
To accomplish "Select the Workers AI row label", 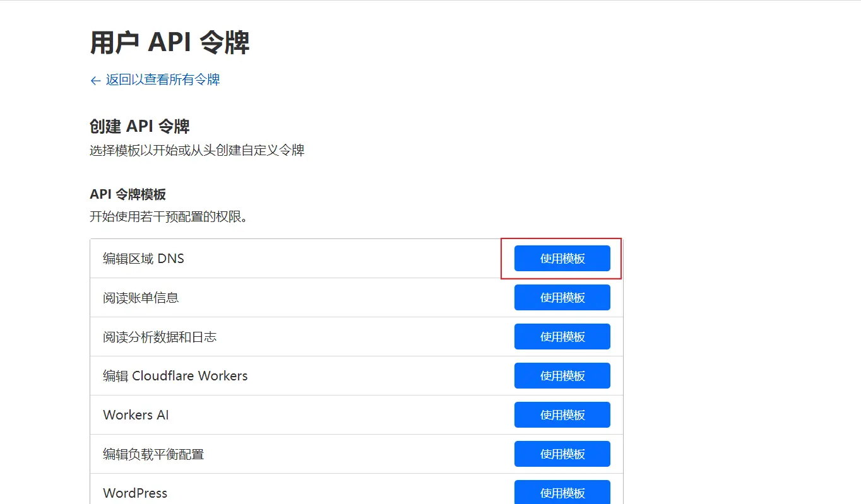I will [x=136, y=415].
